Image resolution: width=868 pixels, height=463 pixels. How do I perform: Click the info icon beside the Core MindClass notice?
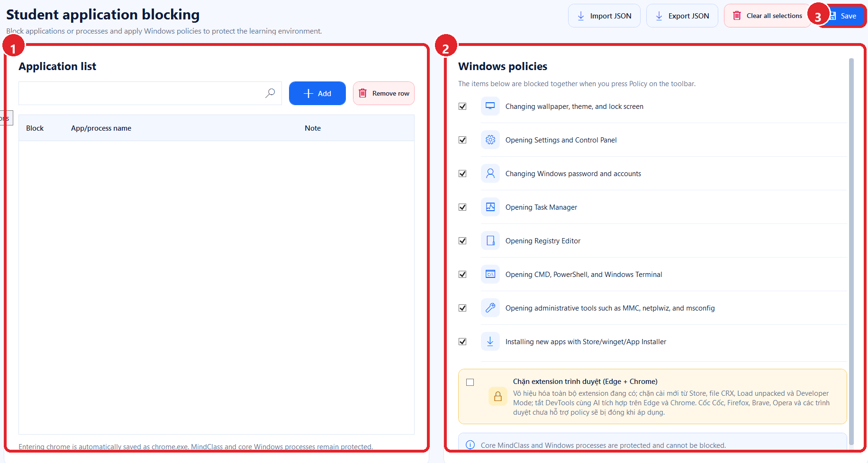coord(470,445)
